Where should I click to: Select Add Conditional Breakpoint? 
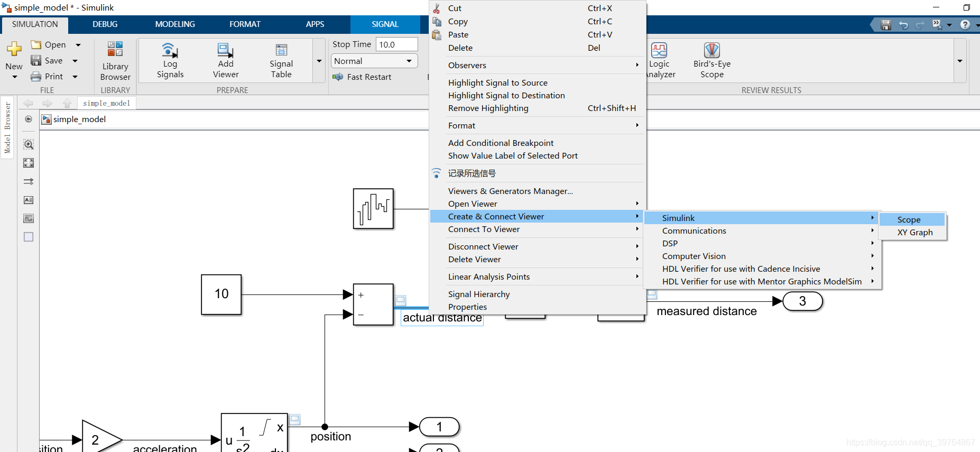(x=538, y=143)
